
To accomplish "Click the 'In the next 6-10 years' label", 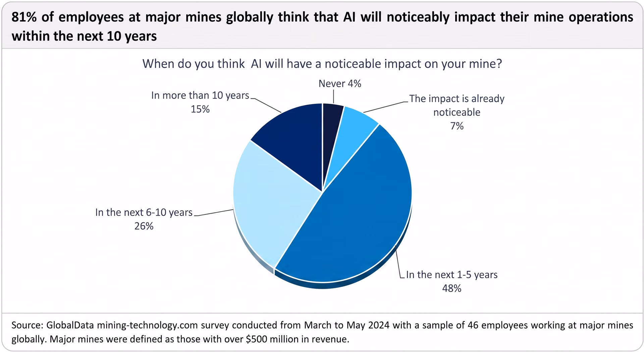I will [x=144, y=213].
